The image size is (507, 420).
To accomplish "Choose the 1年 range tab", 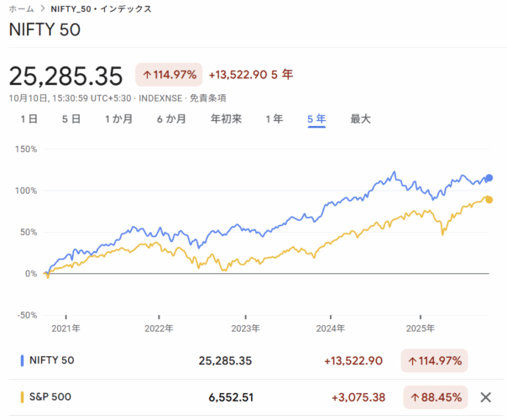I will [x=274, y=119].
